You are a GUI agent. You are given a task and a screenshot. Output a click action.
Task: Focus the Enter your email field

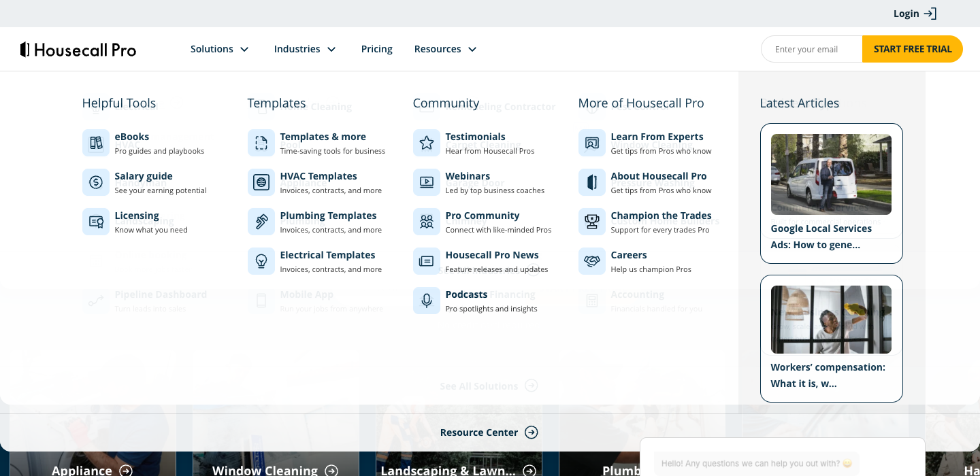coord(812,49)
